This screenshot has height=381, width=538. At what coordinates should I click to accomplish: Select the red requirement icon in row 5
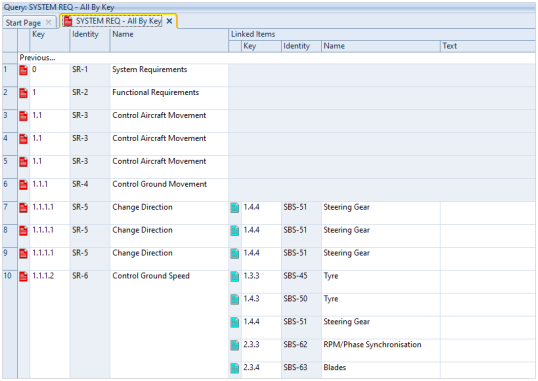(x=23, y=162)
